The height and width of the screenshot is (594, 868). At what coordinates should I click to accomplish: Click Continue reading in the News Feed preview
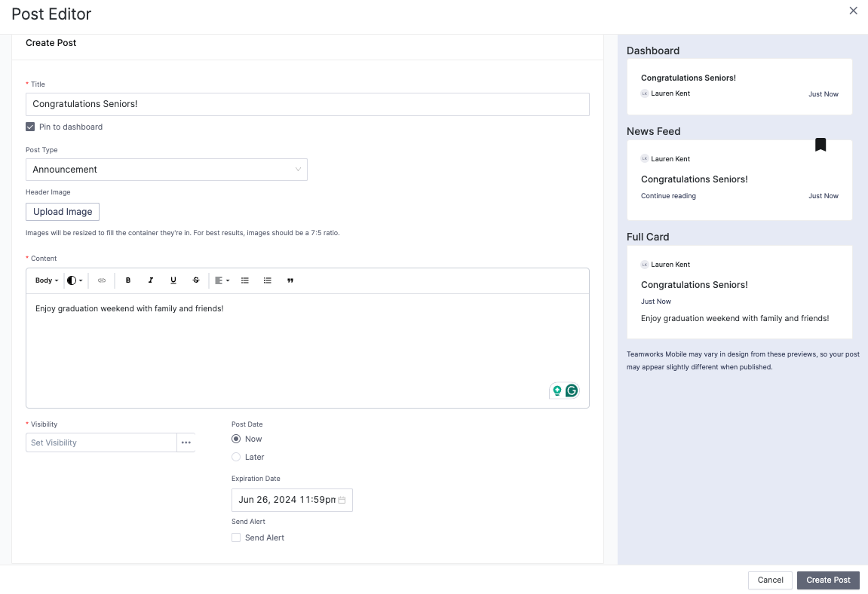coord(668,196)
